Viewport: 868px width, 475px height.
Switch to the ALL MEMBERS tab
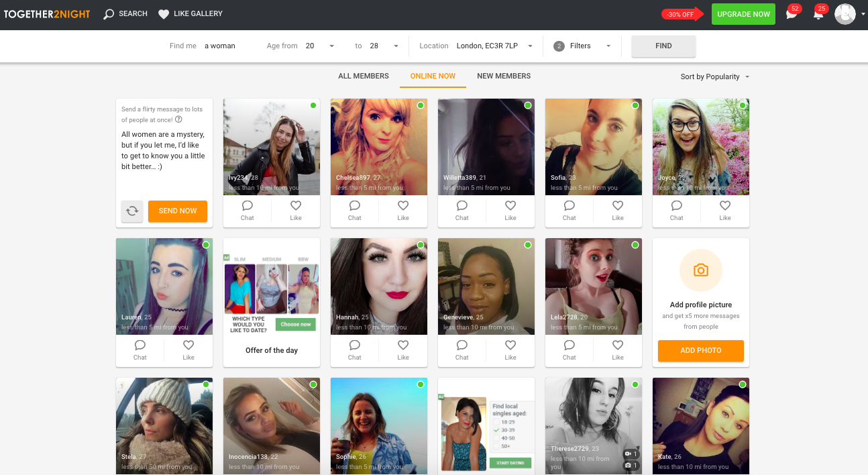point(363,76)
